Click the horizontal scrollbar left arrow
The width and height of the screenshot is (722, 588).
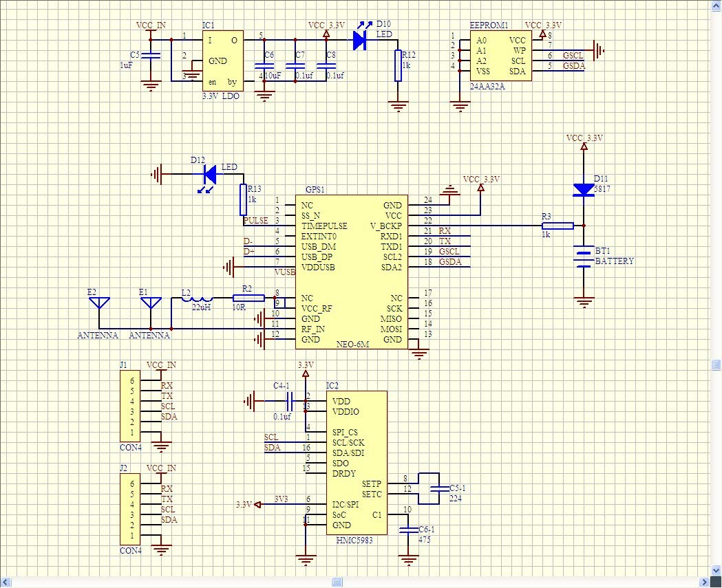pyautogui.click(x=6, y=582)
